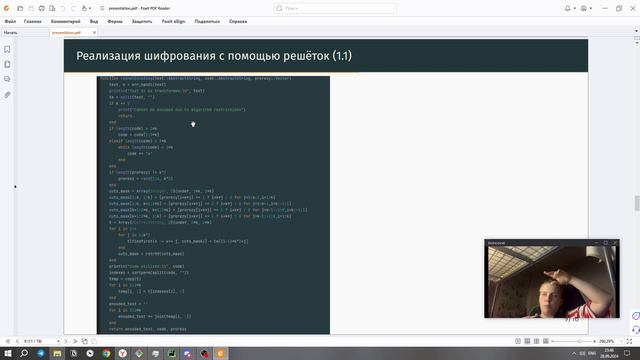This screenshot has width=640, height=360.
Task: Select single page view mode
Action: (518, 341)
